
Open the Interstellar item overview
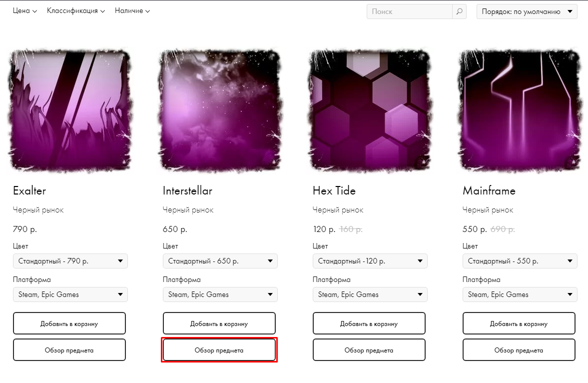point(219,350)
